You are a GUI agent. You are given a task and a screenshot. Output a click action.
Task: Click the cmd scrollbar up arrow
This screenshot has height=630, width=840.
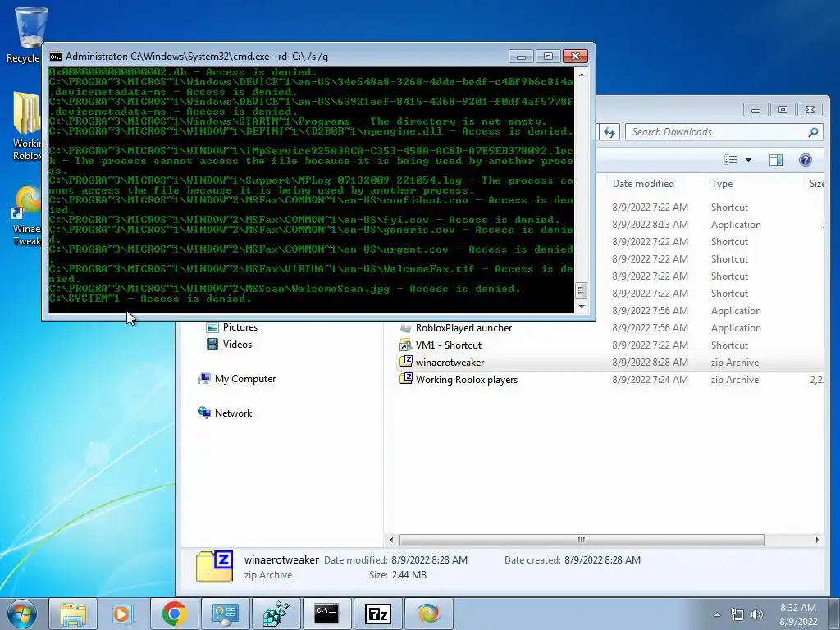click(582, 75)
